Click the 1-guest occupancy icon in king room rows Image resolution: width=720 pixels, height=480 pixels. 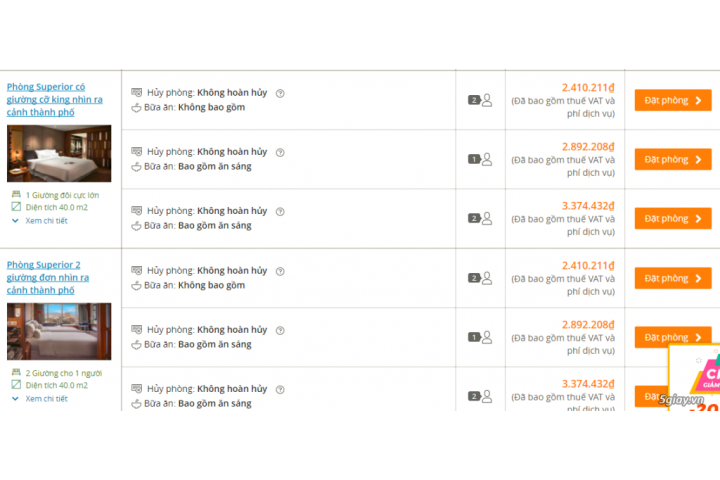pos(480,159)
